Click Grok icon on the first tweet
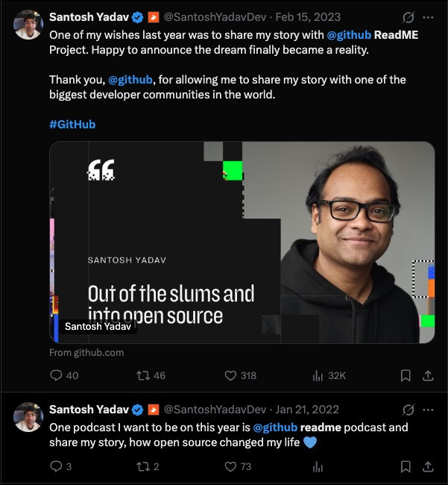The height and width of the screenshot is (485, 448). [408, 17]
